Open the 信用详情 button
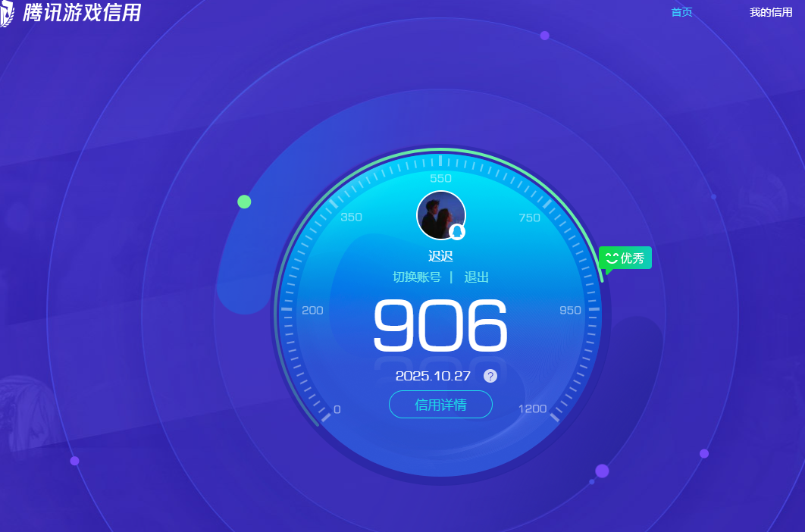Screen dimensions: 805x532 coord(440,405)
